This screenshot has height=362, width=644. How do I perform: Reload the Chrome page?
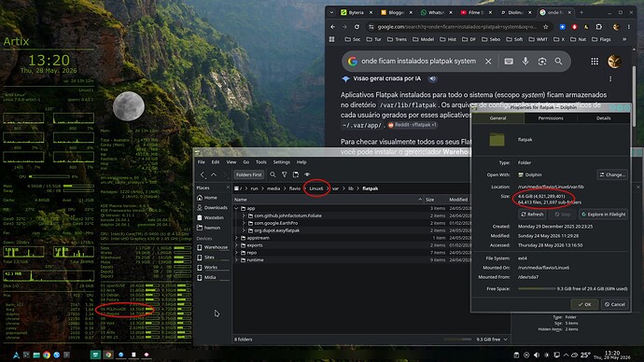pyautogui.click(x=357, y=27)
